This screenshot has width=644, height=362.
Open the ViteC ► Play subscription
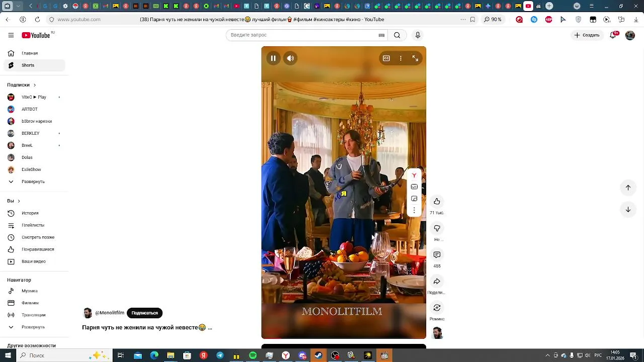tap(34, 97)
